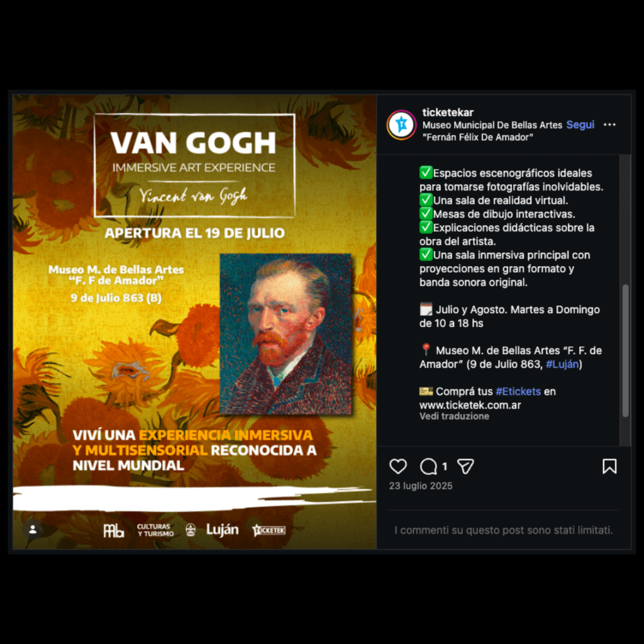Like the post with heart icon
The height and width of the screenshot is (644, 644).
[x=397, y=466]
